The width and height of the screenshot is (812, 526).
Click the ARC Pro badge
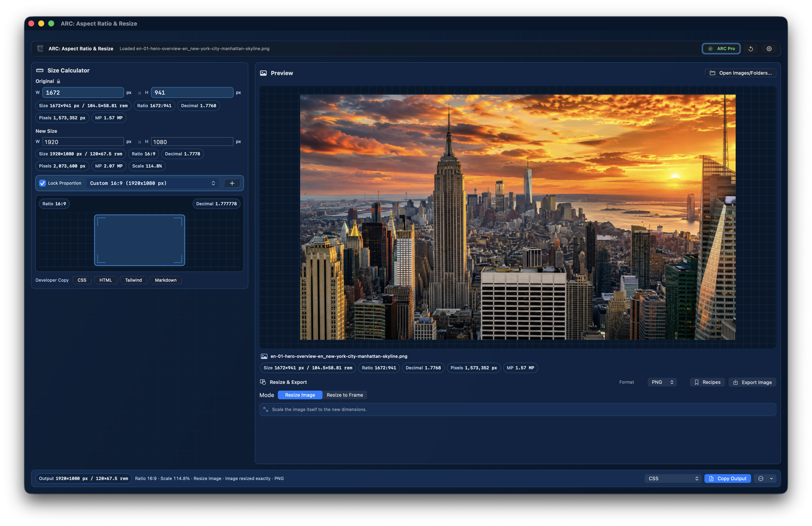pos(721,48)
